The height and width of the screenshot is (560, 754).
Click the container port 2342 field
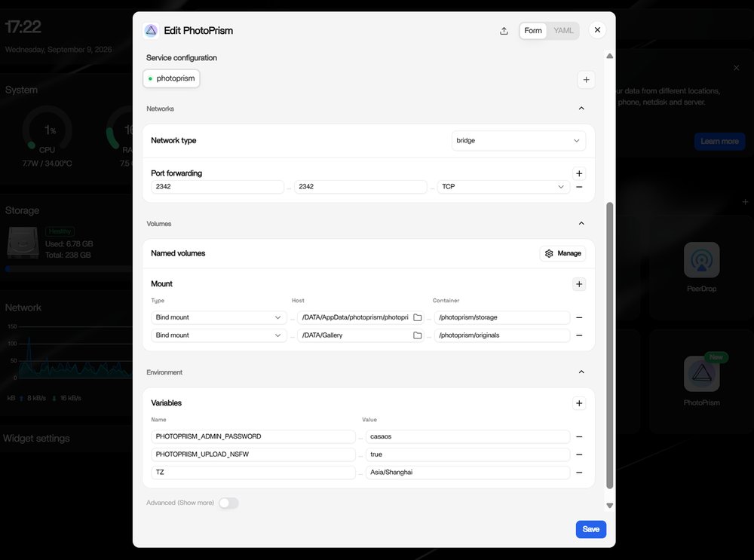pyautogui.click(x=360, y=186)
